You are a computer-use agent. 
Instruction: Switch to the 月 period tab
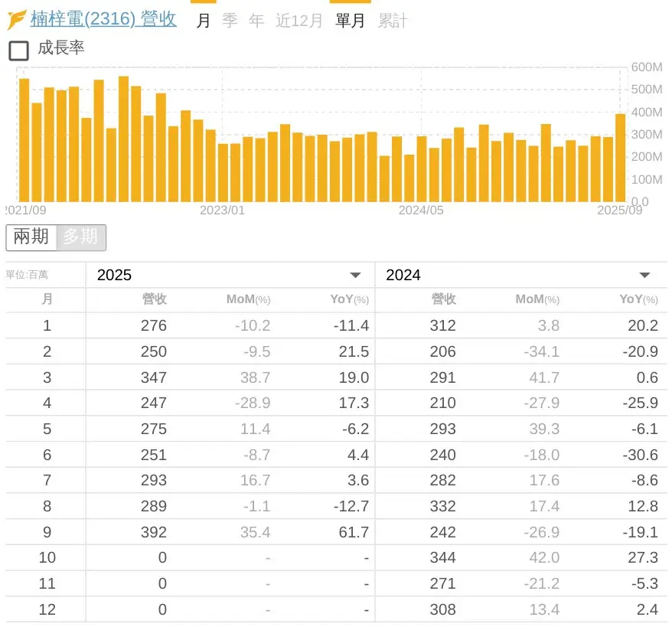(203, 21)
